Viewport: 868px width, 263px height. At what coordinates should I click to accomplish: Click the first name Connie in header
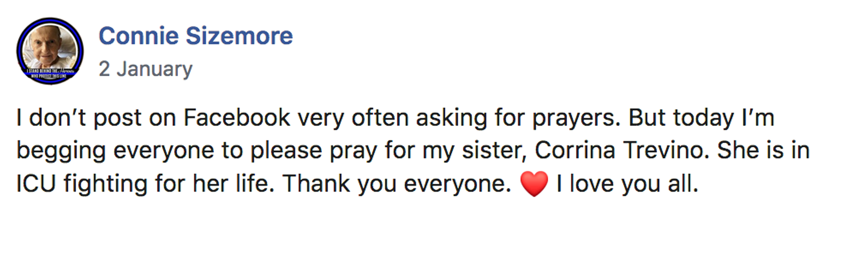pyautogui.click(x=139, y=36)
